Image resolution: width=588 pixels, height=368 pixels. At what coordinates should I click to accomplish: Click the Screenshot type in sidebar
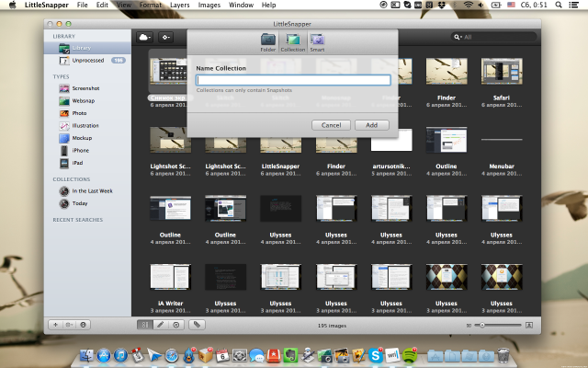click(85, 88)
